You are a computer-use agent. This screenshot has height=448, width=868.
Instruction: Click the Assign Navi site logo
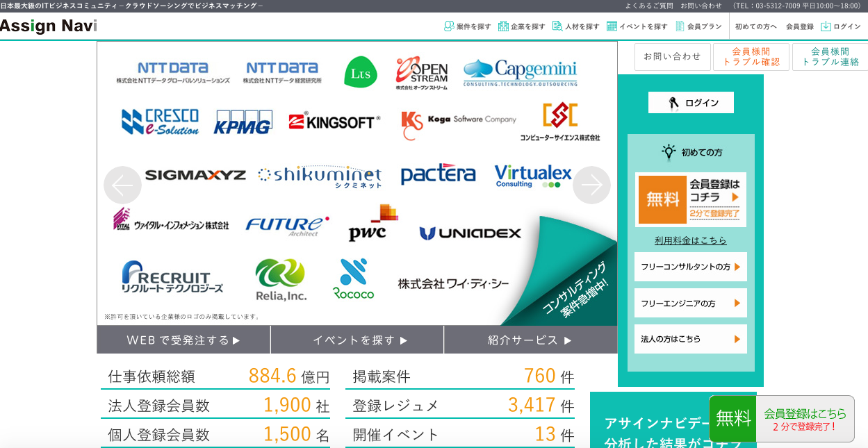pyautogui.click(x=49, y=26)
